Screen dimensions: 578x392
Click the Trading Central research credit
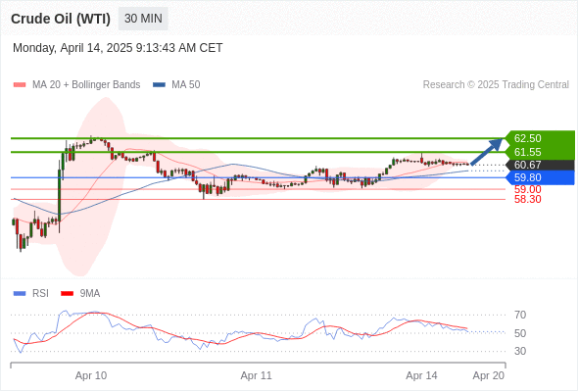(x=496, y=85)
